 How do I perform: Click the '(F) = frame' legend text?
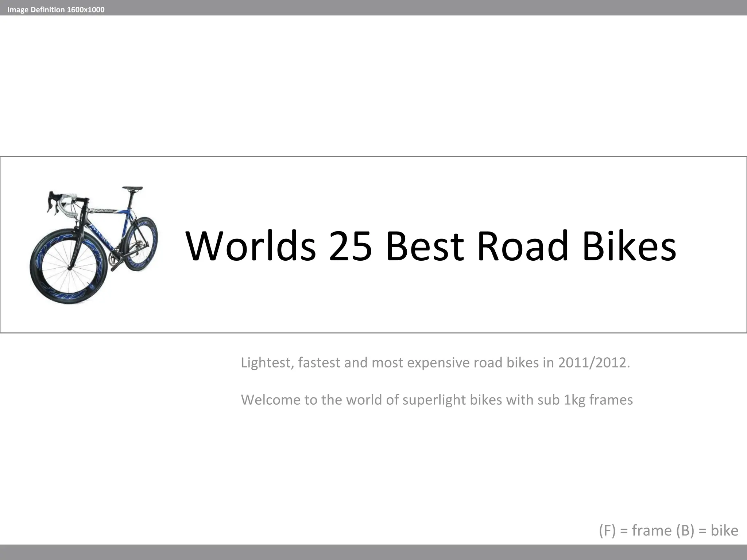635,530
